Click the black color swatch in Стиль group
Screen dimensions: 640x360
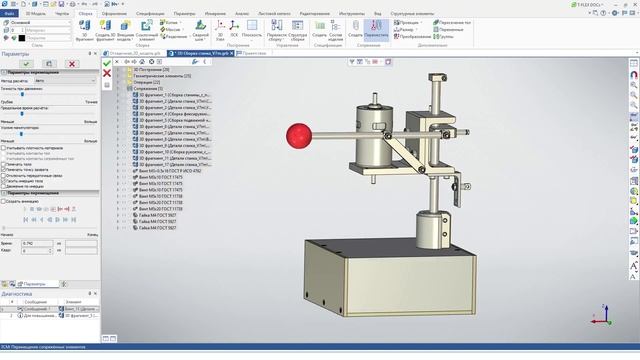click(22, 38)
